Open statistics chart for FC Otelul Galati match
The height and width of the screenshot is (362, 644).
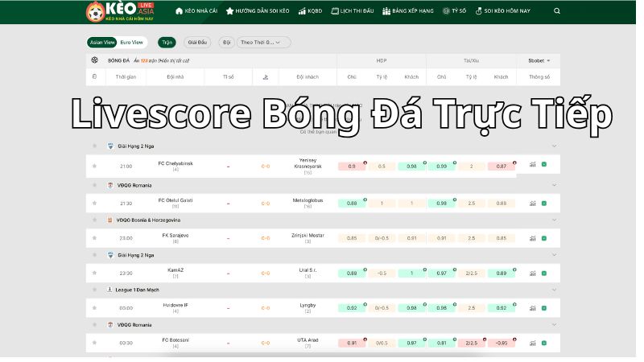tap(533, 204)
